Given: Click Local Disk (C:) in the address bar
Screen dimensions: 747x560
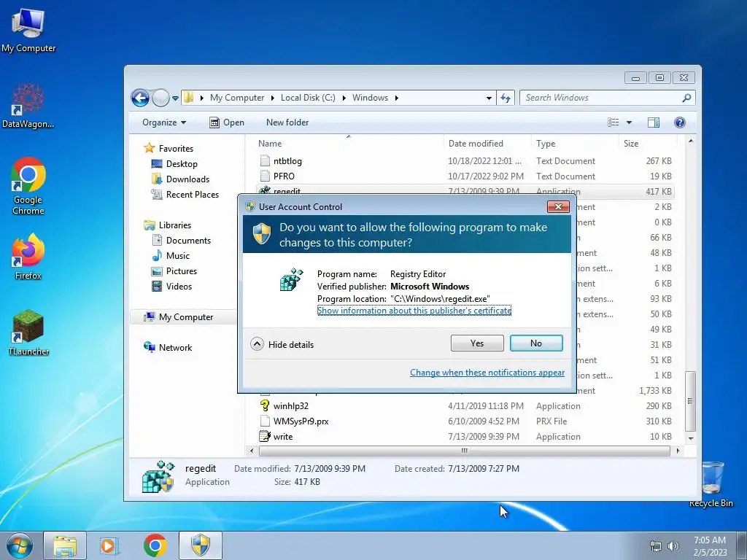Looking at the screenshot, I should pyautogui.click(x=308, y=98).
